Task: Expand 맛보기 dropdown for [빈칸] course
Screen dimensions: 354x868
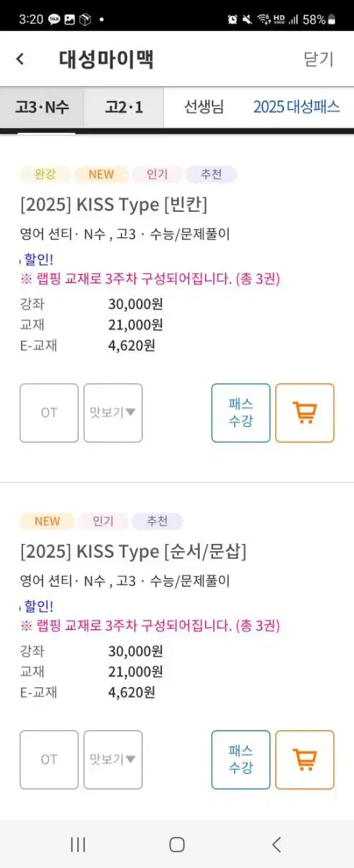Action: [x=113, y=413]
